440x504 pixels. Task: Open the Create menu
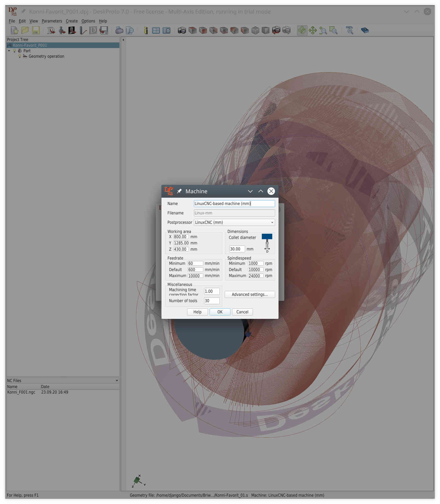(x=72, y=21)
